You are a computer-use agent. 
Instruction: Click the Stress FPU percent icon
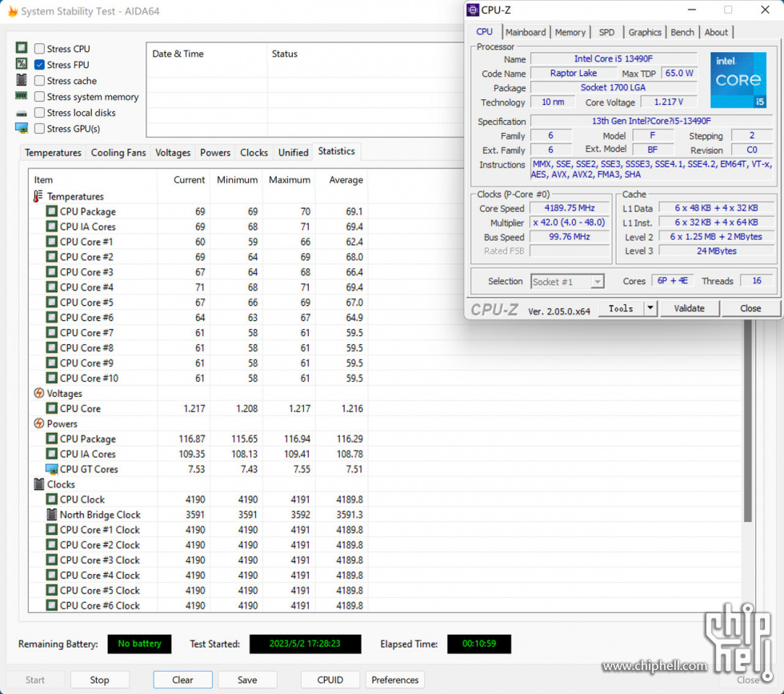pos(22,64)
